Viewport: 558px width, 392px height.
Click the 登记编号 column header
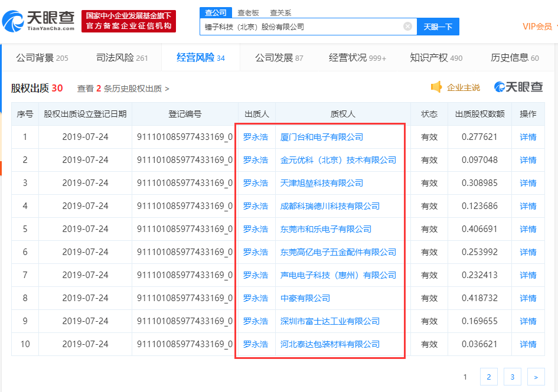[x=185, y=114]
